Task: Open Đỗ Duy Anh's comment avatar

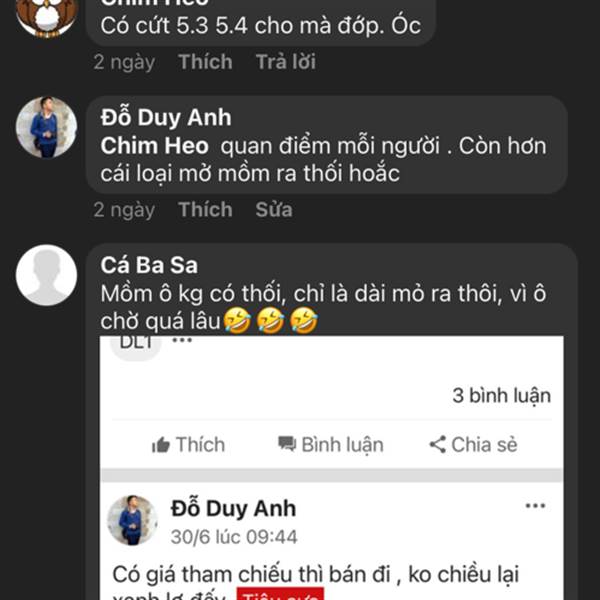Action: click(46, 127)
